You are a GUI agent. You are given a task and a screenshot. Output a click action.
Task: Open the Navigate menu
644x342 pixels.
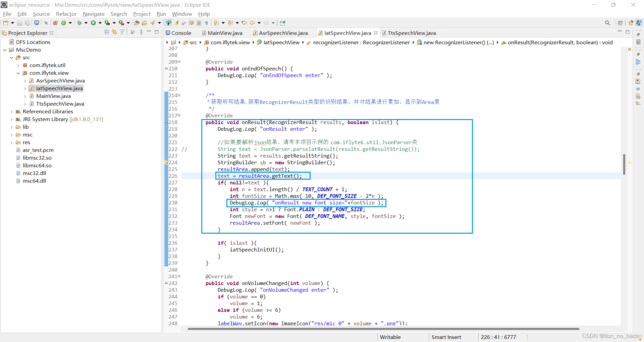click(x=94, y=14)
